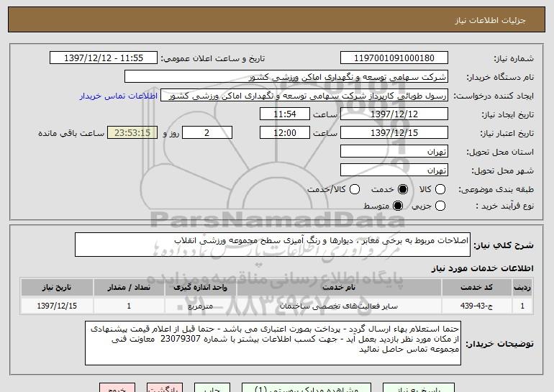Click table date cell 1397/12/15

(57, 306)
